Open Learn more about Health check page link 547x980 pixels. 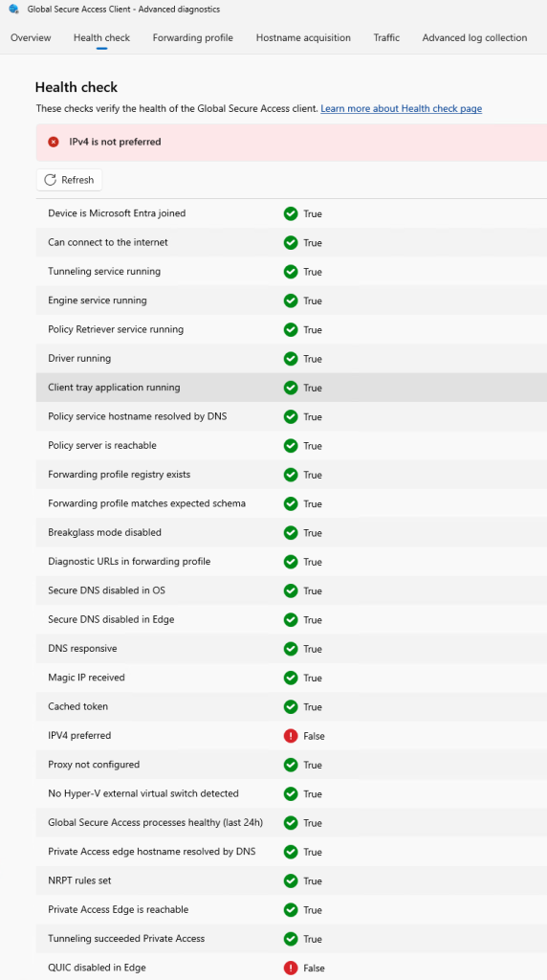click(x=402, y=109)
